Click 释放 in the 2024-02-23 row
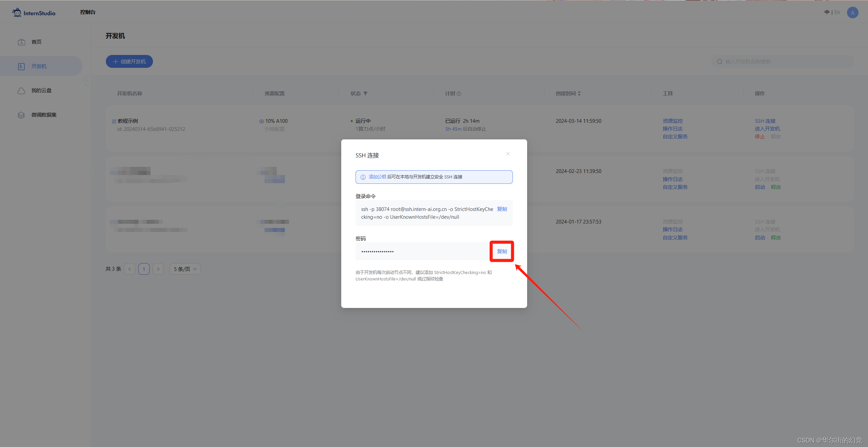Viewport: 868px width, 447px height. point(776,187)
